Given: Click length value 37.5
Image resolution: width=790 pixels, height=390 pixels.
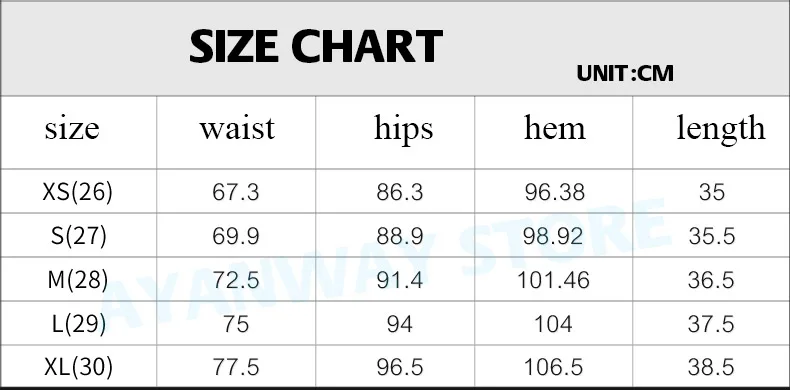Looking at the screenshot, I should point(711,324).
